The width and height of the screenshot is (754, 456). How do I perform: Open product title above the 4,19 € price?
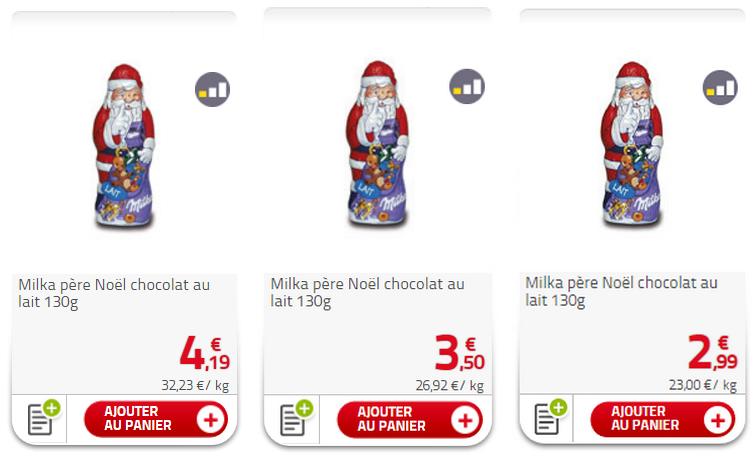click(x=114, y=293)
